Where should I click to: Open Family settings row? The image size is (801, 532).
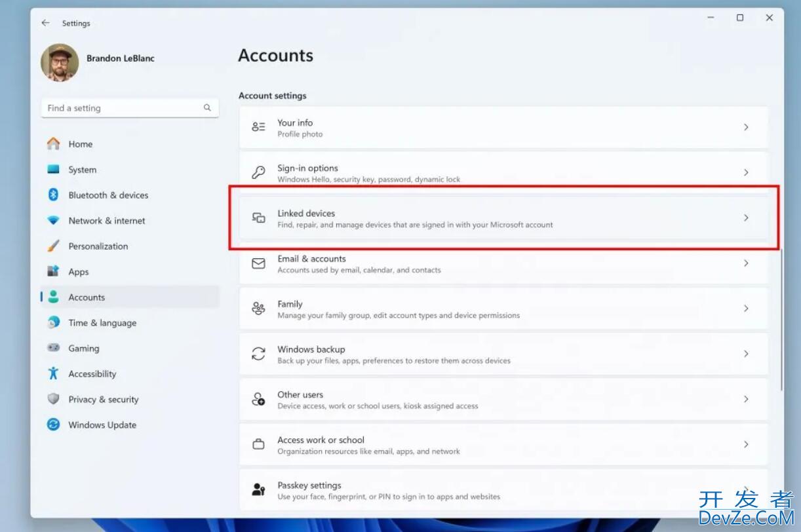coord(503,308)
